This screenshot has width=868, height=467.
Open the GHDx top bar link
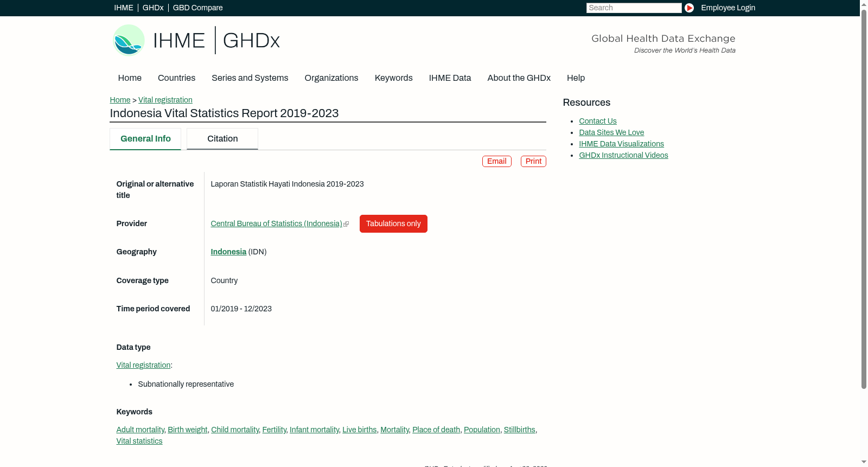point(153,8)
